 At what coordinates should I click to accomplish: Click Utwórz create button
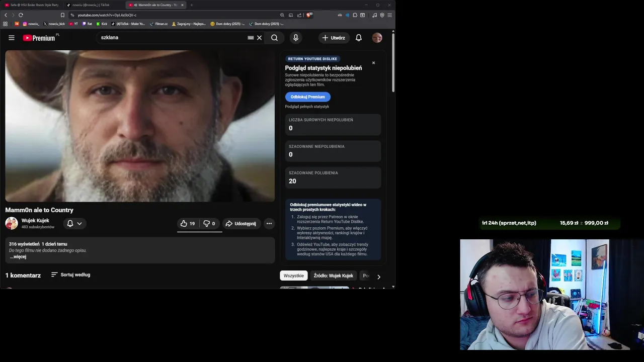pos(334,38)
